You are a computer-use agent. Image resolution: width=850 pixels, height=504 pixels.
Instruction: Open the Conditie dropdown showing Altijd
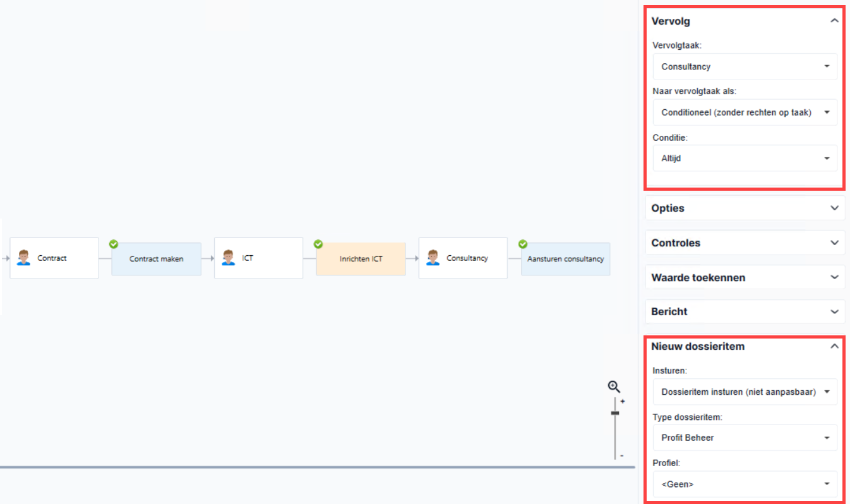coord(745,159)
